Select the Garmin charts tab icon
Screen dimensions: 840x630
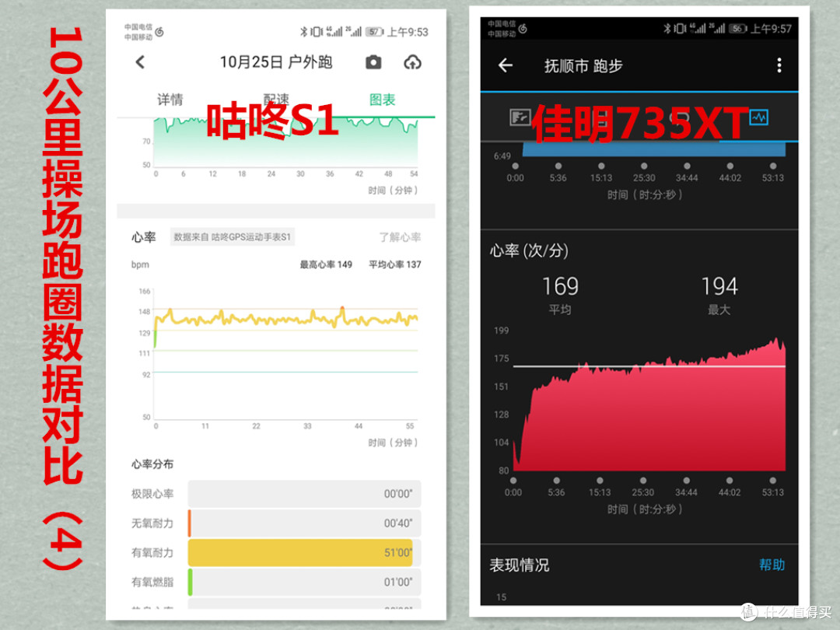point(758,117)
